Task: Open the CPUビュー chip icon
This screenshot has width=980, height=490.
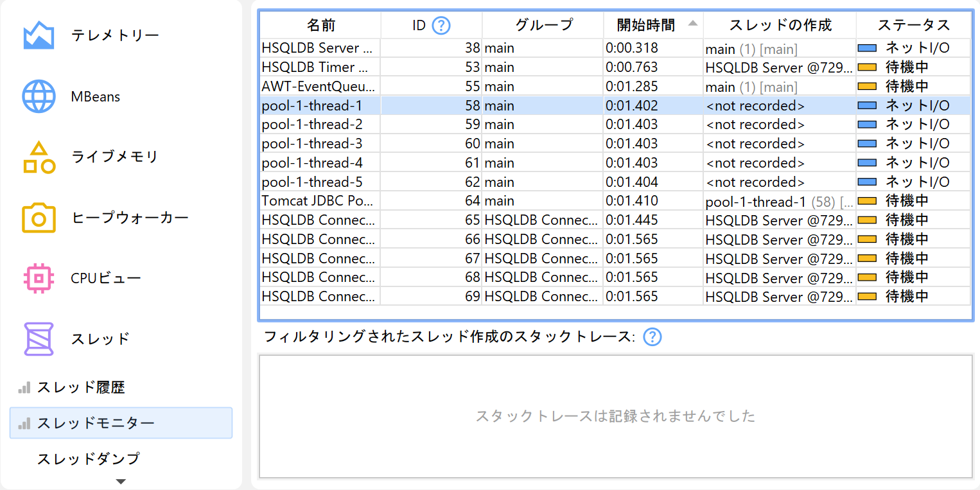Action: 39,278
